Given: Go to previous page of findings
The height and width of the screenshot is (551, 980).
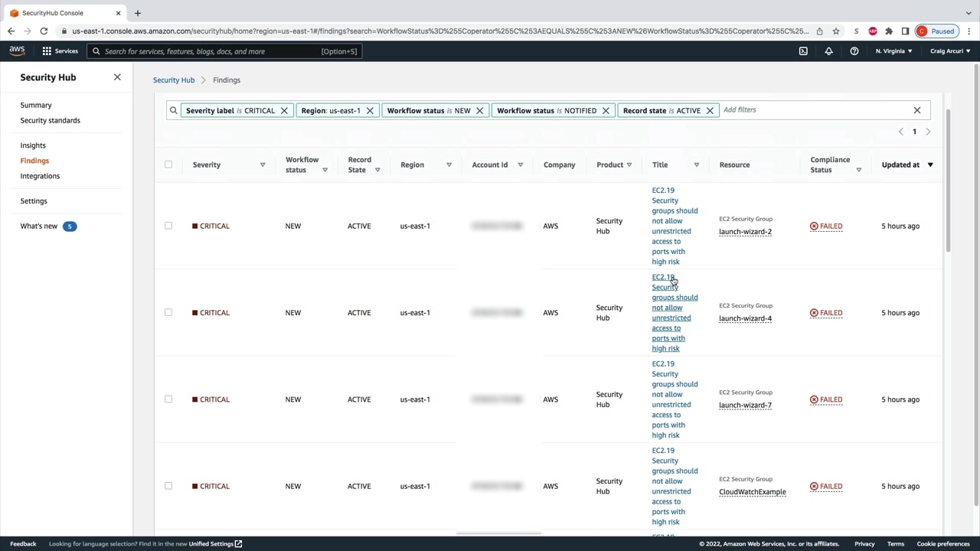Looking at the screenshot, I should [901, 132].
